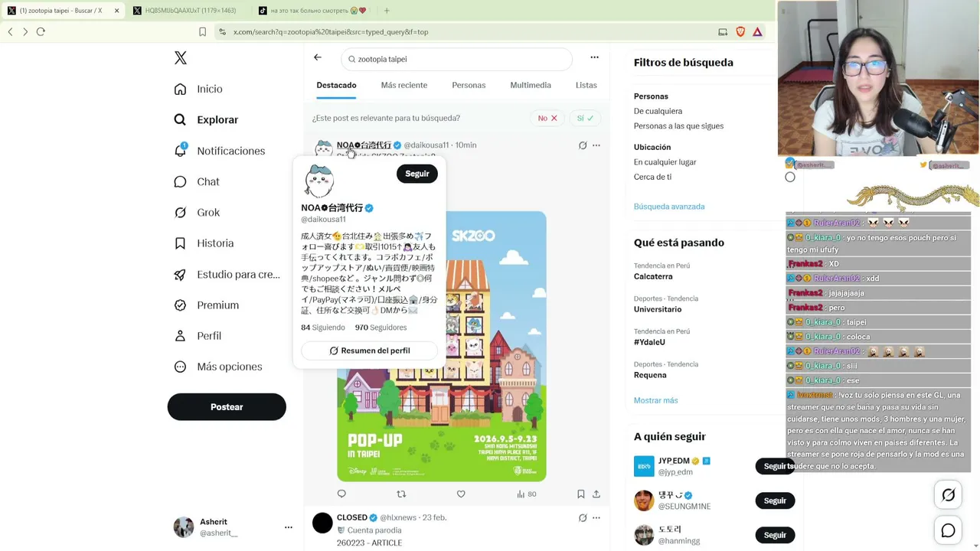Reply to the SKZOO pop-up post
The image size is (980, 551).
click(x=341, y=494)
